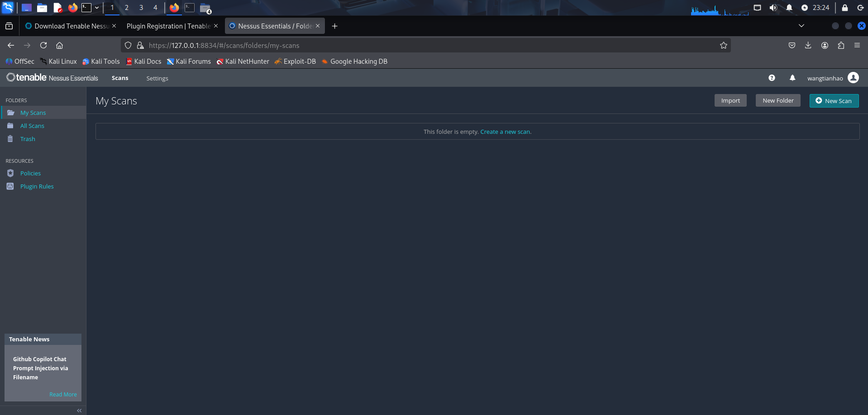Open My Scans folder in sidebar
This screenshot has height=415, width=868.
(x=33, y=113)
